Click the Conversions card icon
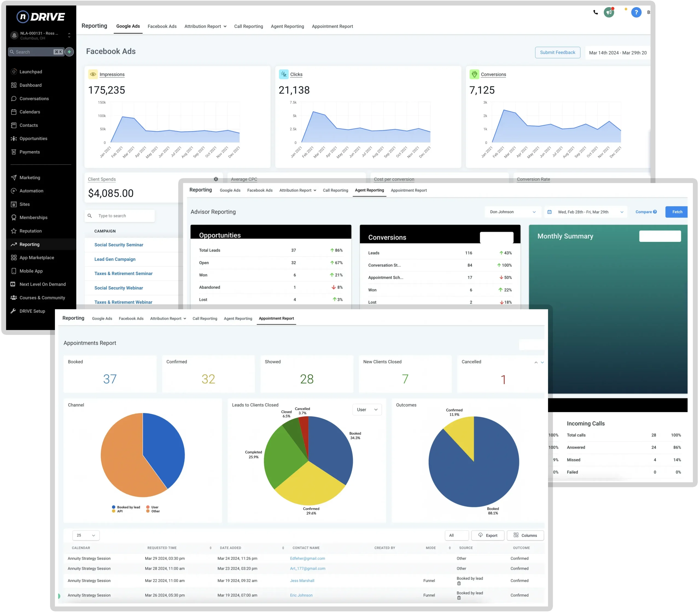Viewport: 700px width, 614px height. pos(474,74)
